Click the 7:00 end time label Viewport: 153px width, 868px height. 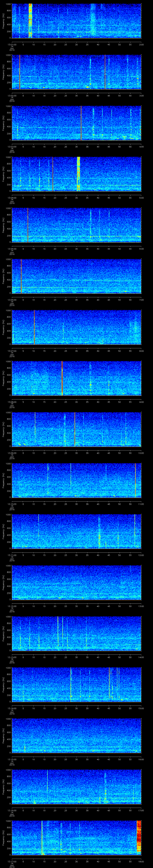click(x=141, y=300)
